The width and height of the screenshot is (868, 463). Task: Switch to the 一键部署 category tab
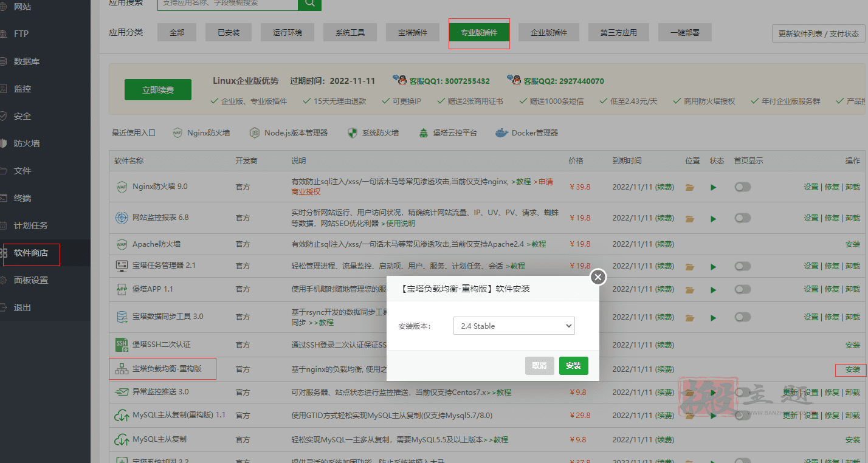(685, 32)
